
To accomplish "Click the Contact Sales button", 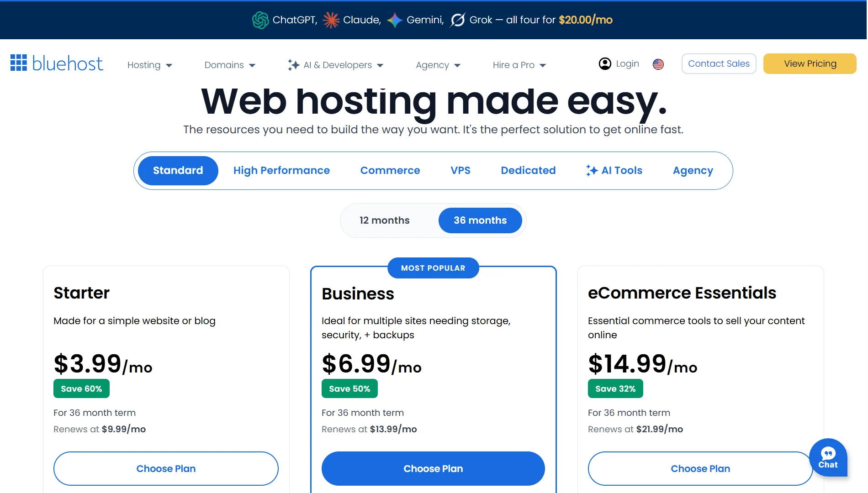I will click(x=719, y=64).
